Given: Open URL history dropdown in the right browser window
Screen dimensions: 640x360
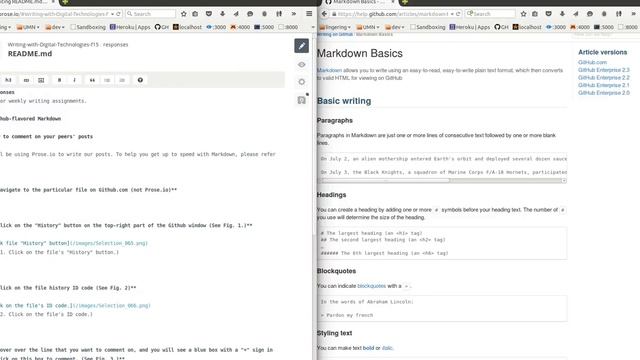Looking at the screenshot, I should pos(452,14).
